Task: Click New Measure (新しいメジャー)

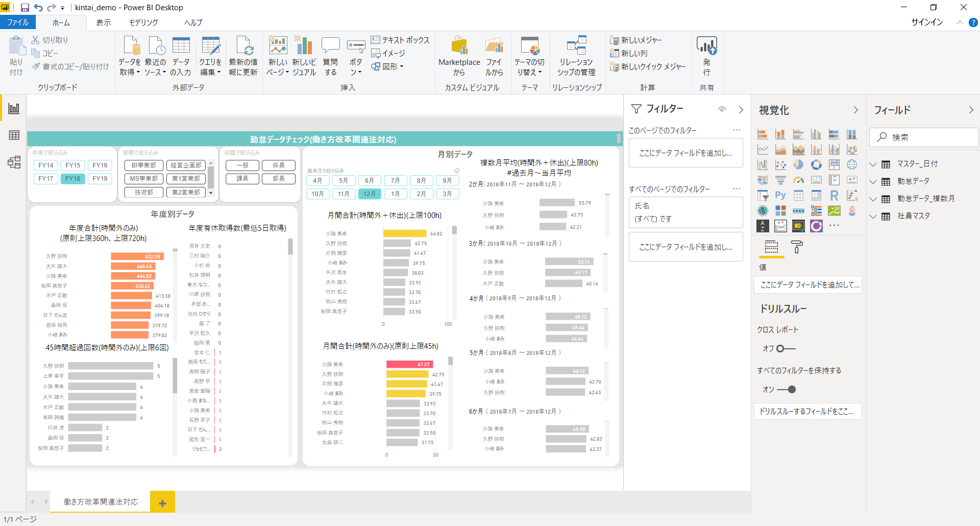Action: [635, 40]
